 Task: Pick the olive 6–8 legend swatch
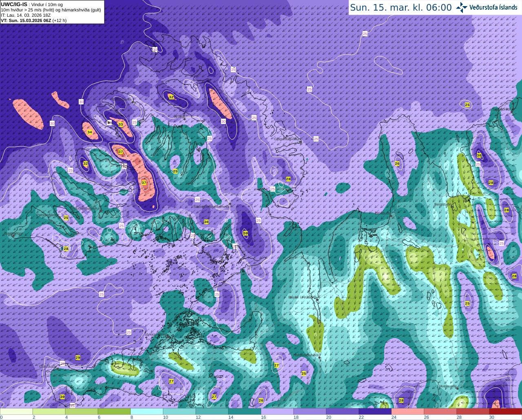114,411
